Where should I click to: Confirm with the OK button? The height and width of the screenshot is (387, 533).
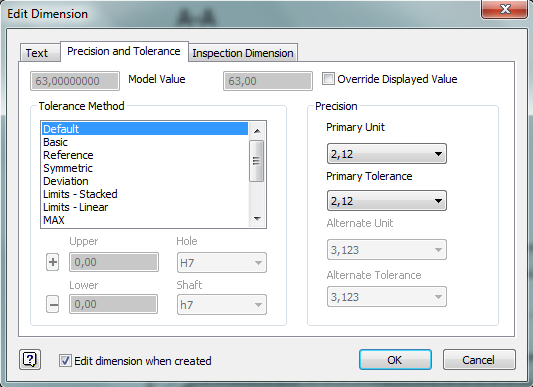tap(395, 359)
